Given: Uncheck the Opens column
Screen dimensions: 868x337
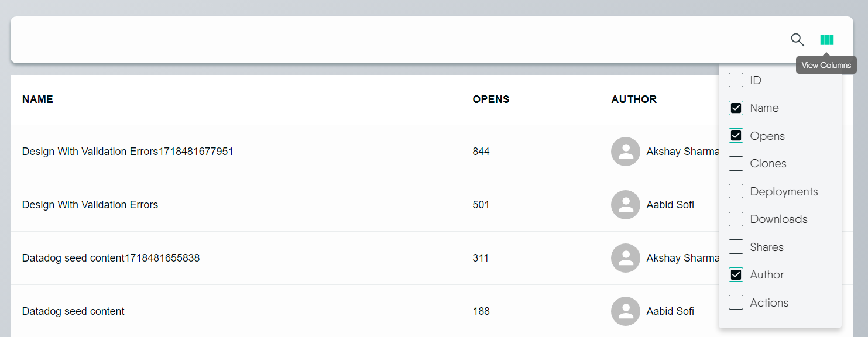Looking at the screenshot, I should [736, 135].
